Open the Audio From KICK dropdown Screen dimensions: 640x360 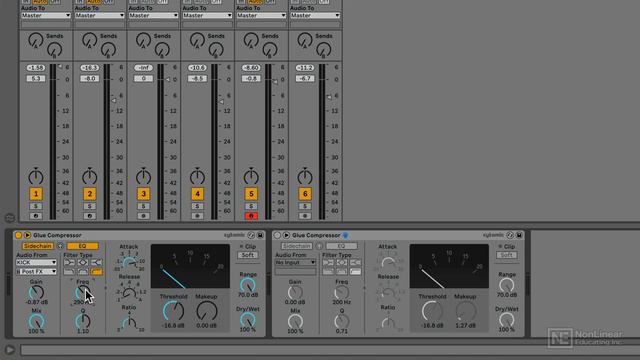(x=36, y=262)
